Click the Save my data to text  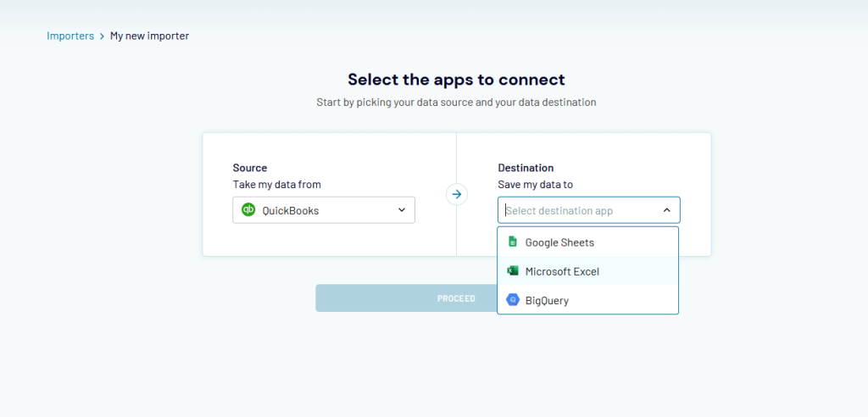(x=536, y=185)
